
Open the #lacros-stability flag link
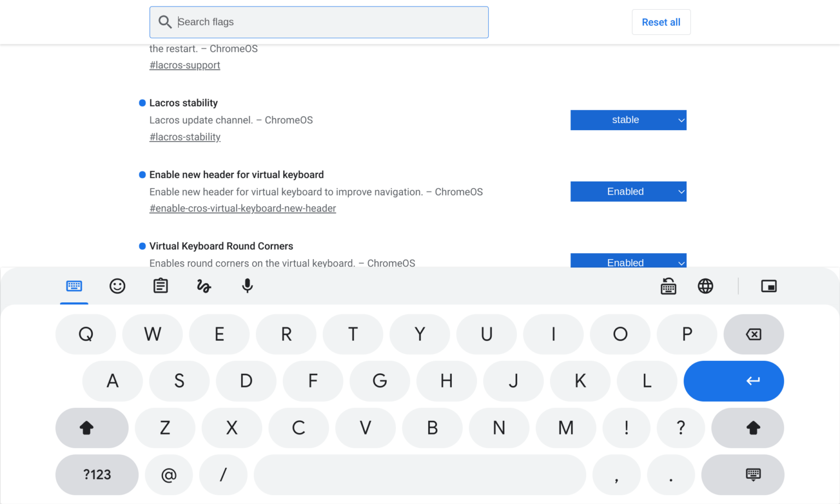185,137
